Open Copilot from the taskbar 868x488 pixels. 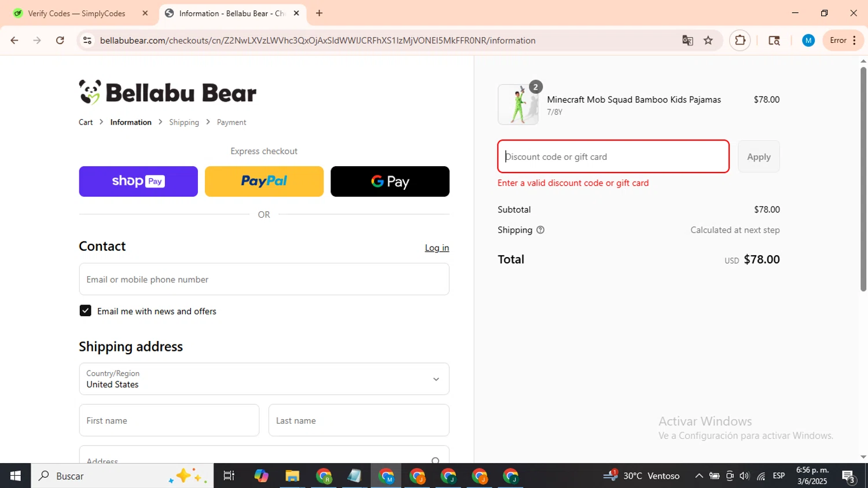(x=261, y=476)
